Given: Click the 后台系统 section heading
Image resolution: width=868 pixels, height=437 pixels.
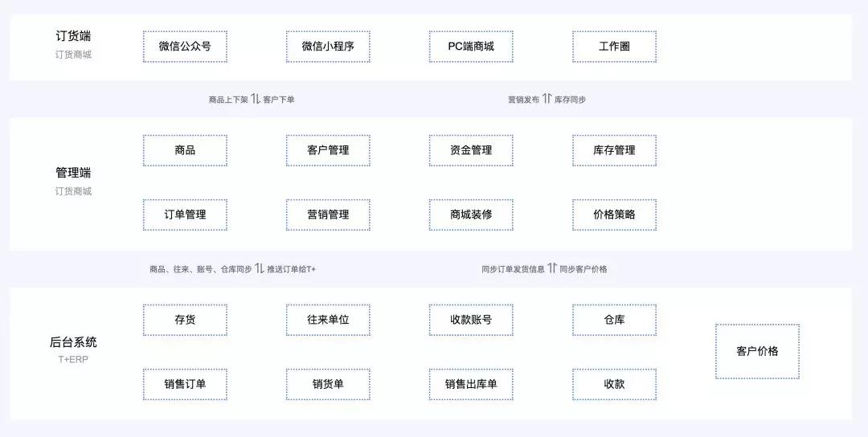Looking at the screenshot, I should point(73,342).
